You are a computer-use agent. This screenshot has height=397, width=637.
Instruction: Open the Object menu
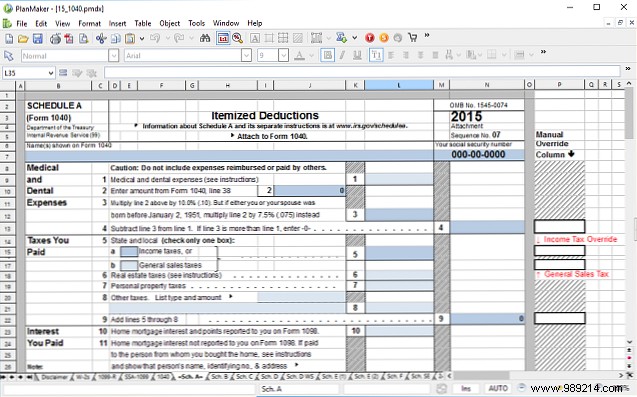click(x=169, y=24)
